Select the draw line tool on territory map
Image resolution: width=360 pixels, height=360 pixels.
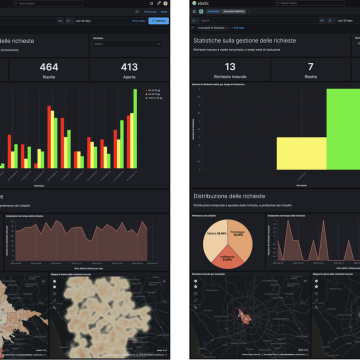point(195,300)
